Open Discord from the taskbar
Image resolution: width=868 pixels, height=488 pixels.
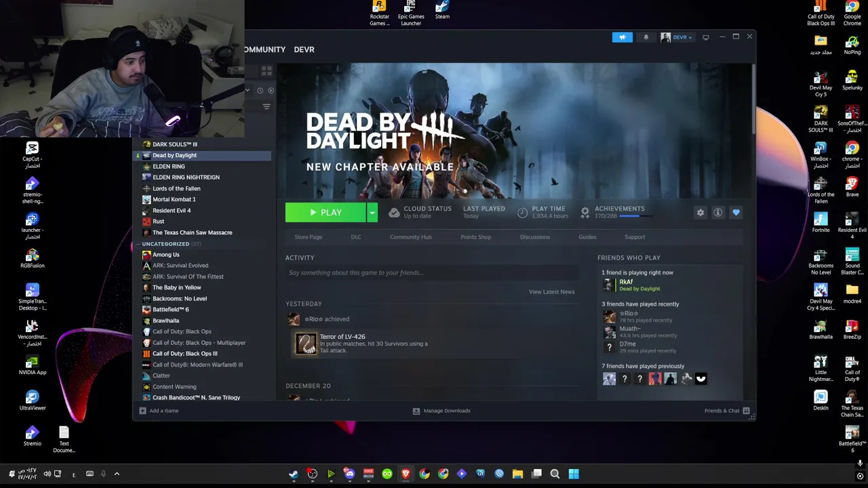click(x=349, y=474)
